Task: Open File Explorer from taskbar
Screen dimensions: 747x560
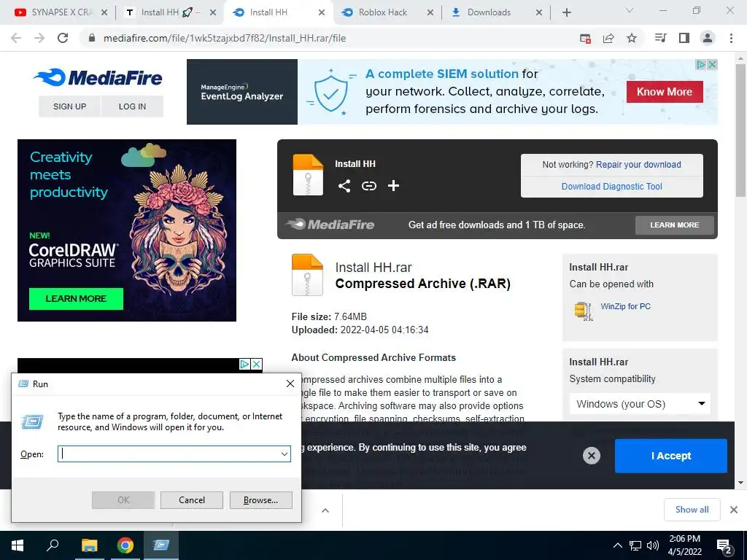Action: pyautogui.click(x=89, y=545)
